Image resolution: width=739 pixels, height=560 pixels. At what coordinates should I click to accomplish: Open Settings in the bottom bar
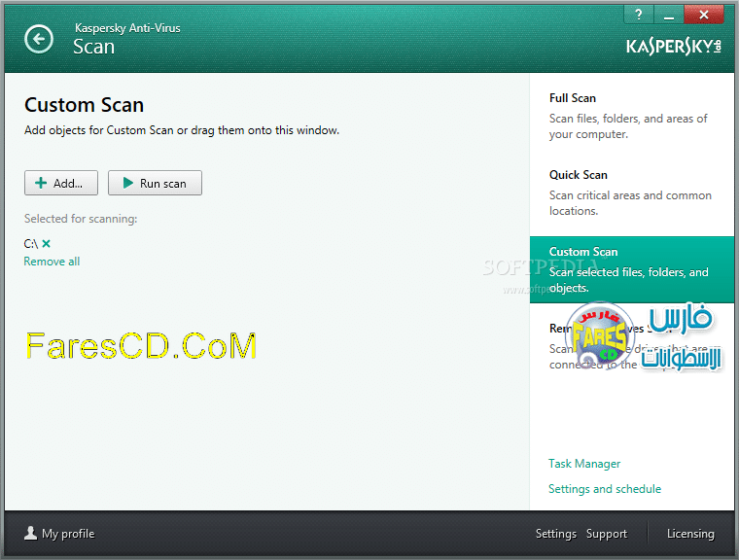coord(556,534)
